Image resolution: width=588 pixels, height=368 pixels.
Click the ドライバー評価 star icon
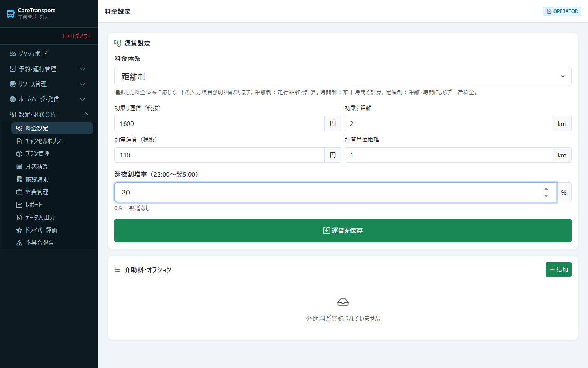coord(19,230)
